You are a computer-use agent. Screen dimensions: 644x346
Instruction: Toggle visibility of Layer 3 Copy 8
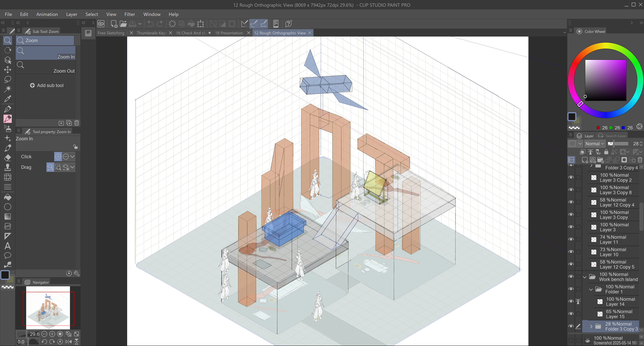[571, 190]
